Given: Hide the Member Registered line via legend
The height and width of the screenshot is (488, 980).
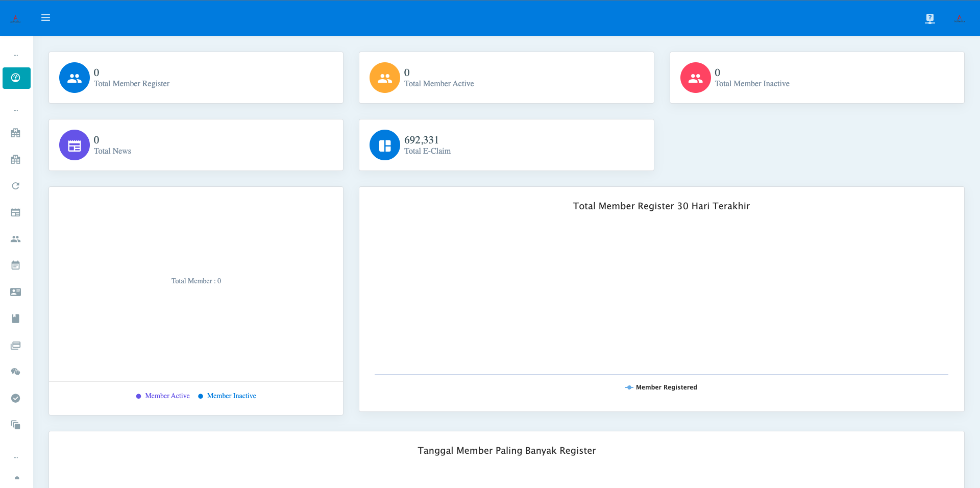Looking at the screenshot, I should (x=661, y=387).
